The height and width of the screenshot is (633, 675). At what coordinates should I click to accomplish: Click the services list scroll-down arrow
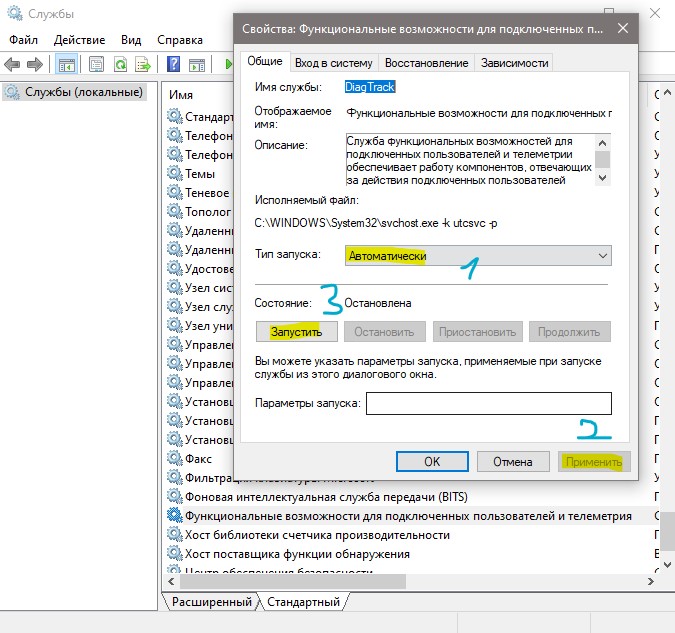tap(667, 564)
